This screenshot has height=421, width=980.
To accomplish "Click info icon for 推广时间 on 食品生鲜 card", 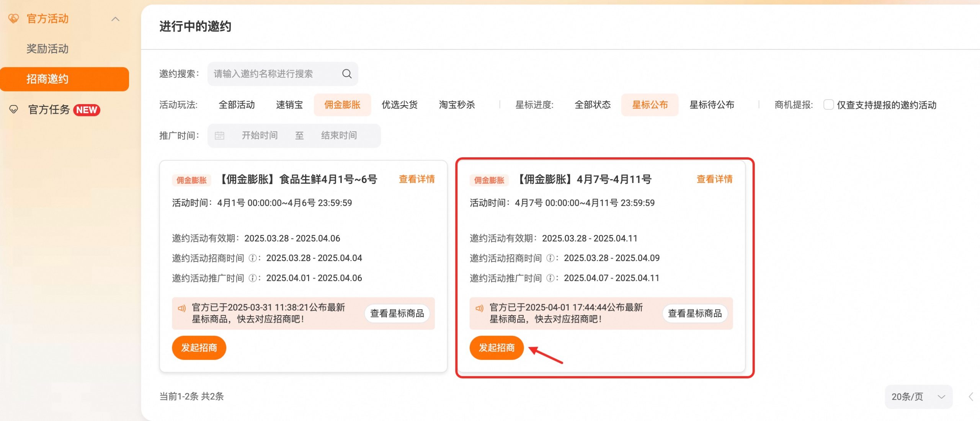I will (x=253, y=278).
